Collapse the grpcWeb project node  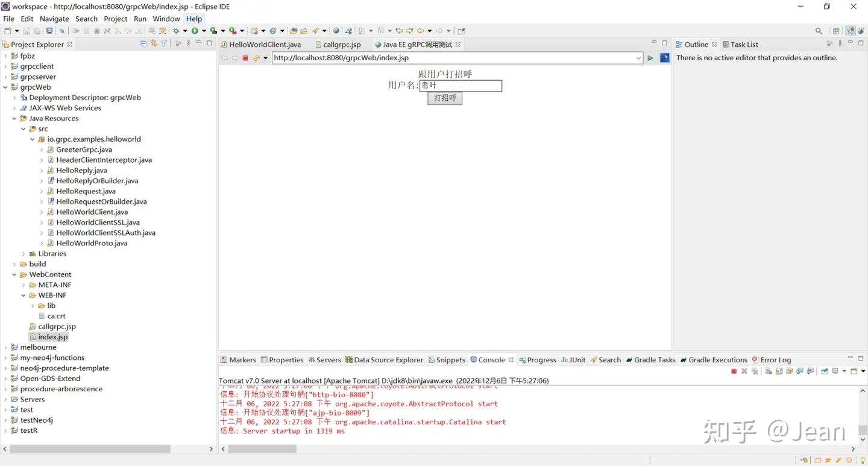[x=5, y=87]
